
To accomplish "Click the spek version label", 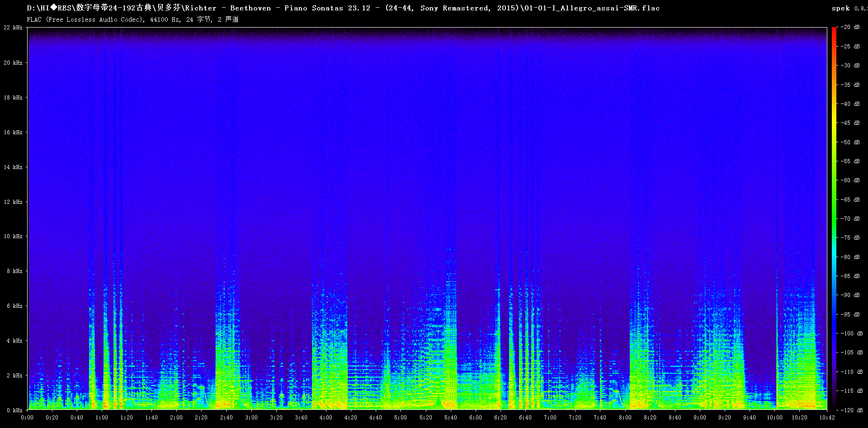I will pos(849,8).
